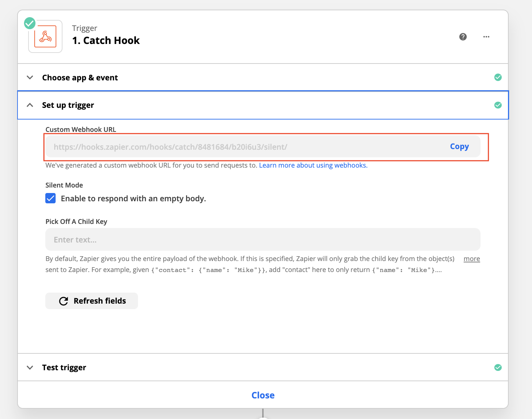Open the Choose app & event section
This screenshot has width=532, height=419.
tap(263, 78)
